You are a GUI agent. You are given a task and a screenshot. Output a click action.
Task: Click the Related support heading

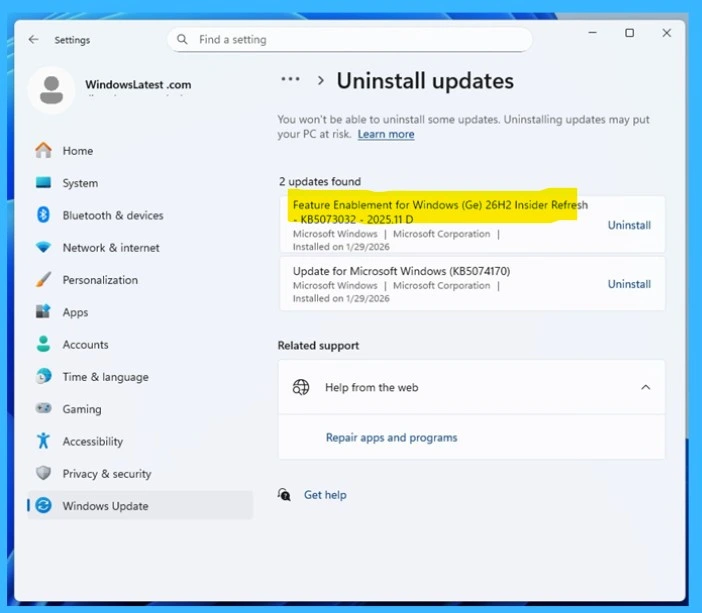(x=318, y=345)
